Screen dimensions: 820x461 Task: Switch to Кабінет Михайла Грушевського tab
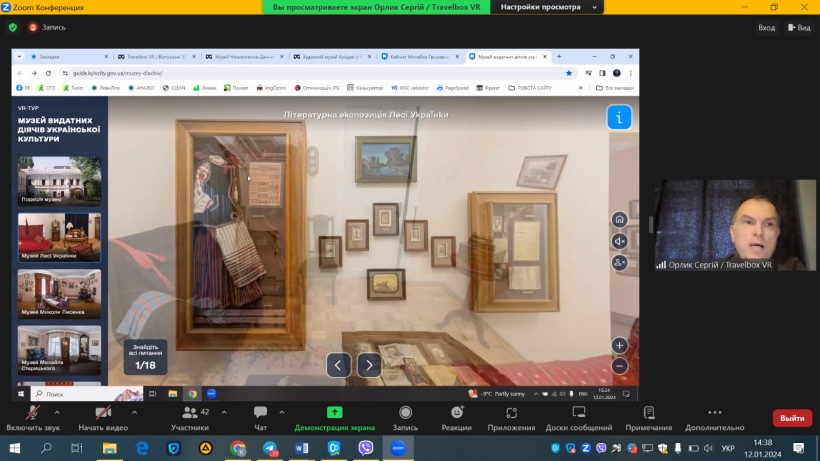[x=418, y=56]
